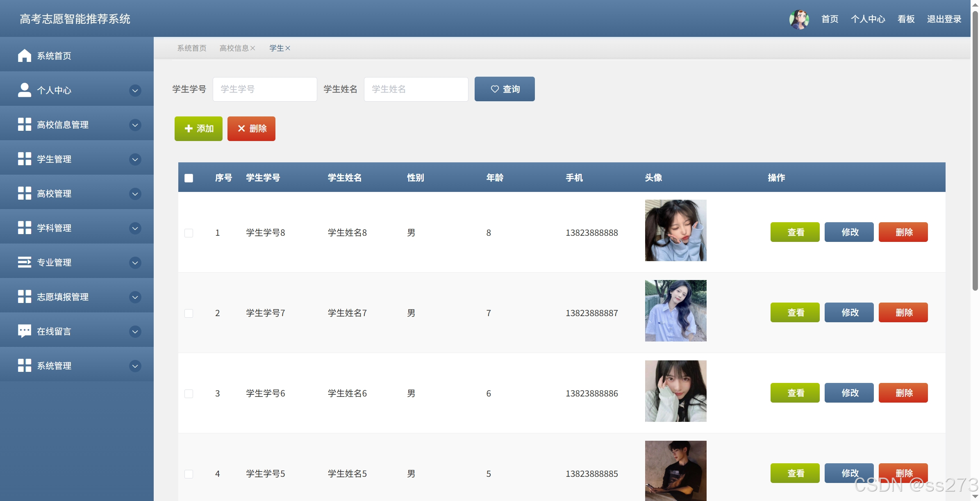This screenshot has width=980, height=501.
Task: Expand the 学科管理 sidebar chevron
Action: (135, 228)
